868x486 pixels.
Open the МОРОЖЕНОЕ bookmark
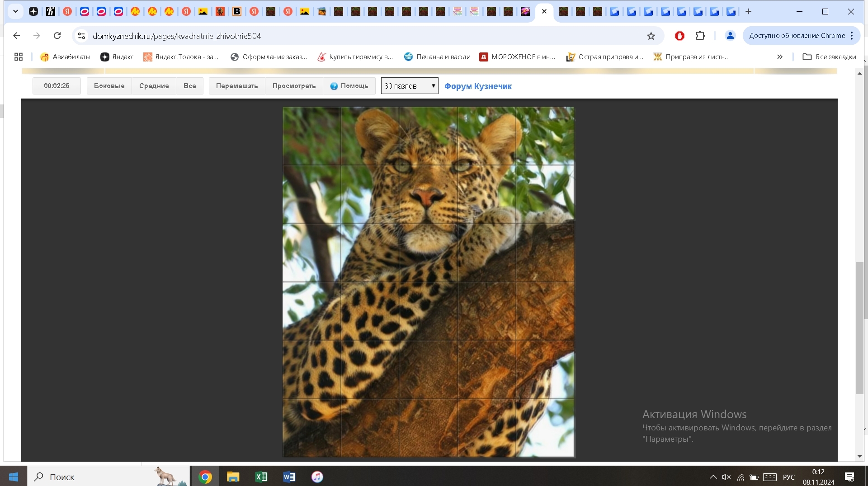tap(518, 57)
